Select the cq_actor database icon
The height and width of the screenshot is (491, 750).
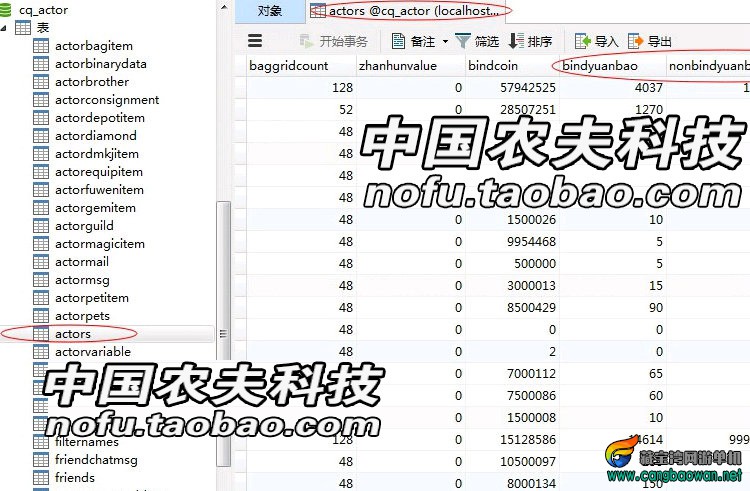pos(5,10)
